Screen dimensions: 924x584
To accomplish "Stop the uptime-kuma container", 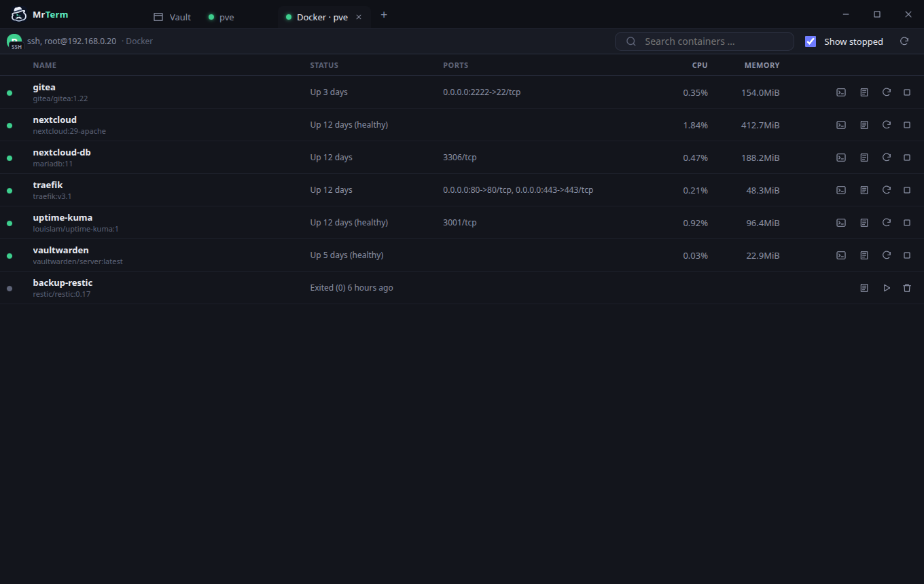I will click(x=907, y=223).
